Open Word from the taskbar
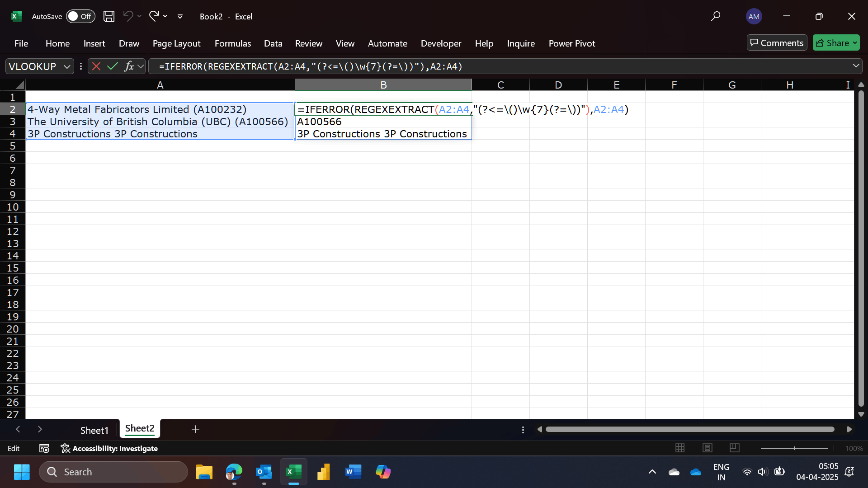Screen dimensions: 868x488 click(x=353, y=472)
